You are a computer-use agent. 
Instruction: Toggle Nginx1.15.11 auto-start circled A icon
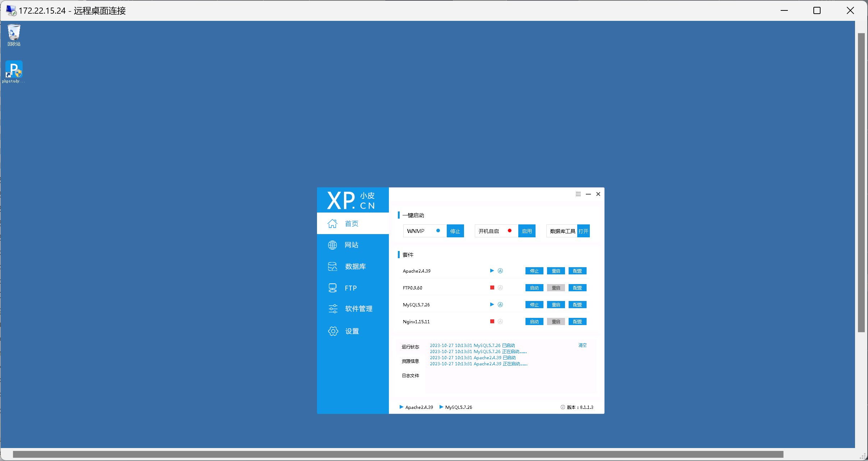tap(500, 321)
